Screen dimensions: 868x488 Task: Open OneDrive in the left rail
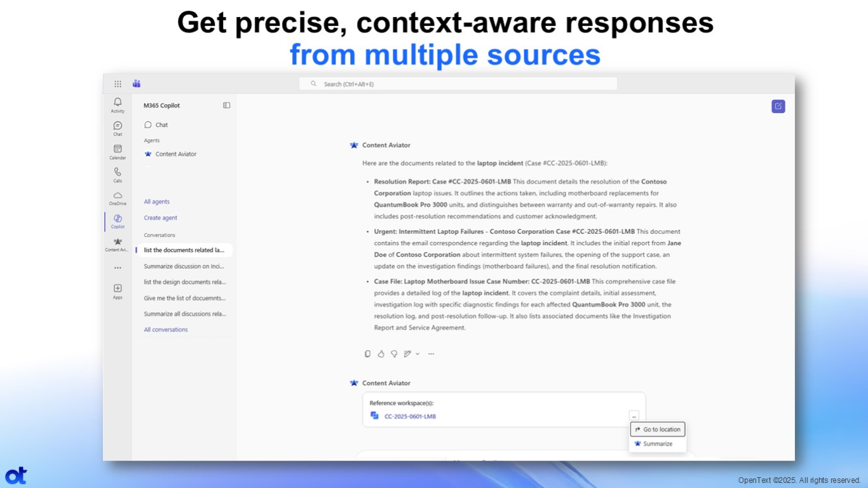(118, 198)
